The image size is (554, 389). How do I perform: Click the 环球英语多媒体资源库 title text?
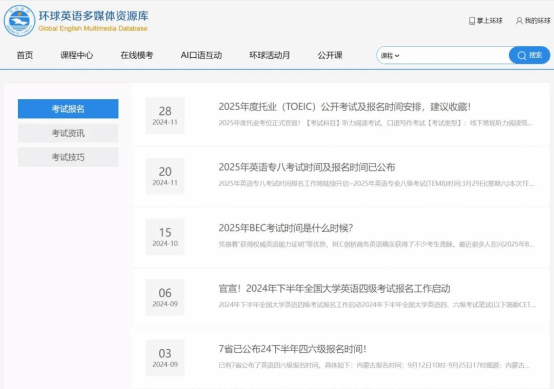[x=94, y=16]
